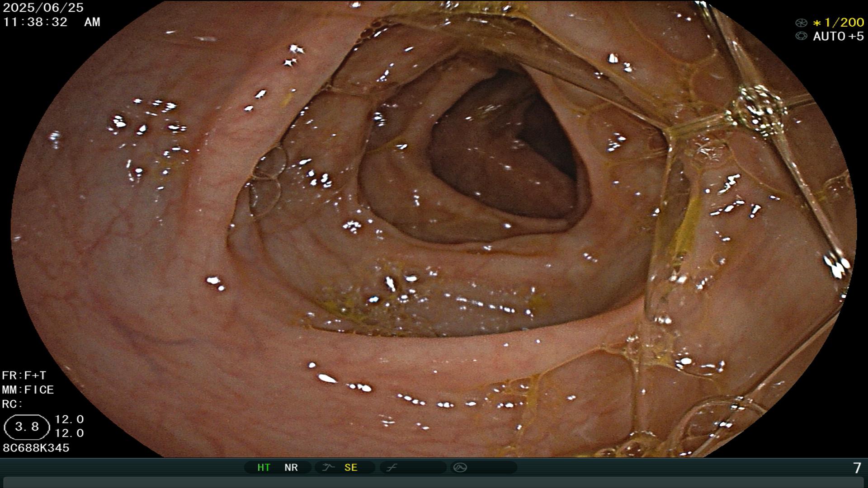
Task: Click the time 11:38:32 AM
Action: pyautogui.click(x=52, y=22)
